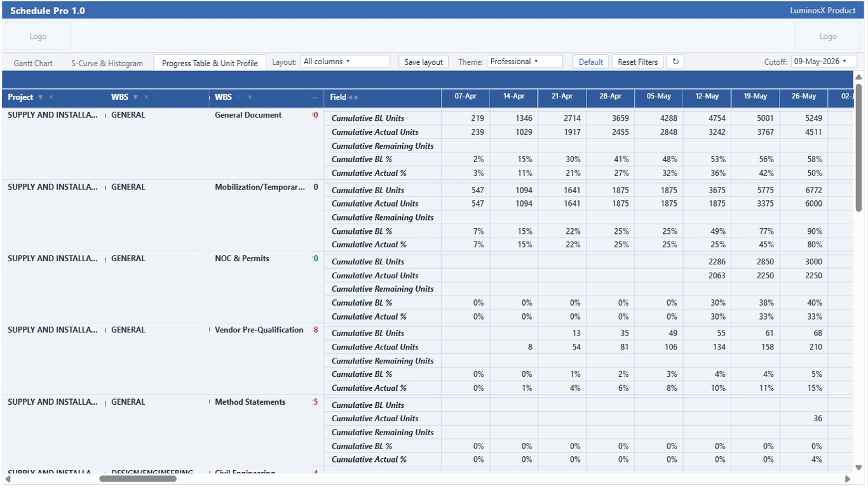Click the 28-Apr date column header
868x488 pixels.
coord(610,97)
